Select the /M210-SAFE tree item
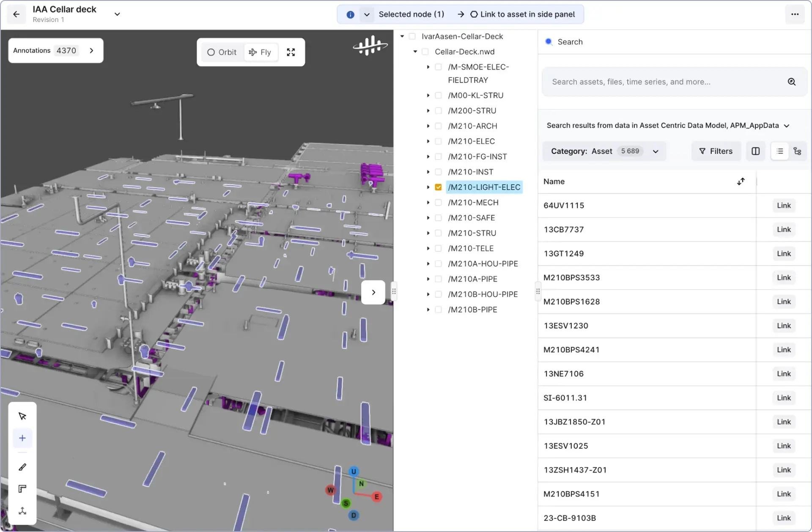 click(472, 218)
